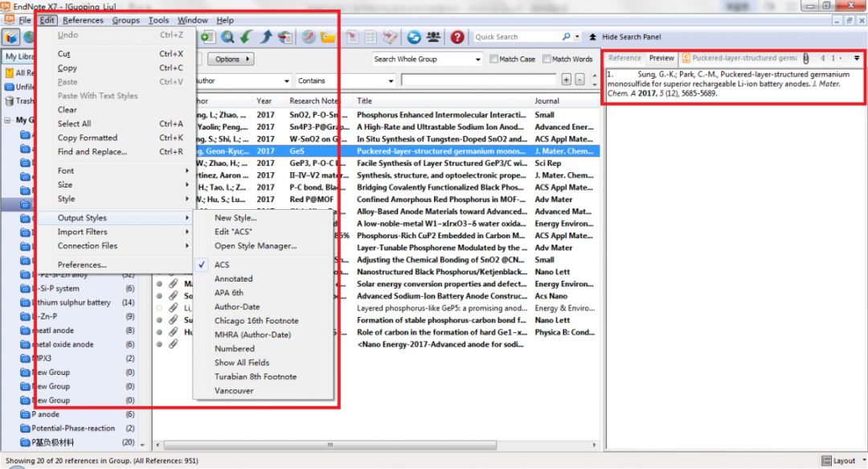Open EndNote Help via the red question icon
The image size is (868, 469).
point(455,35)
